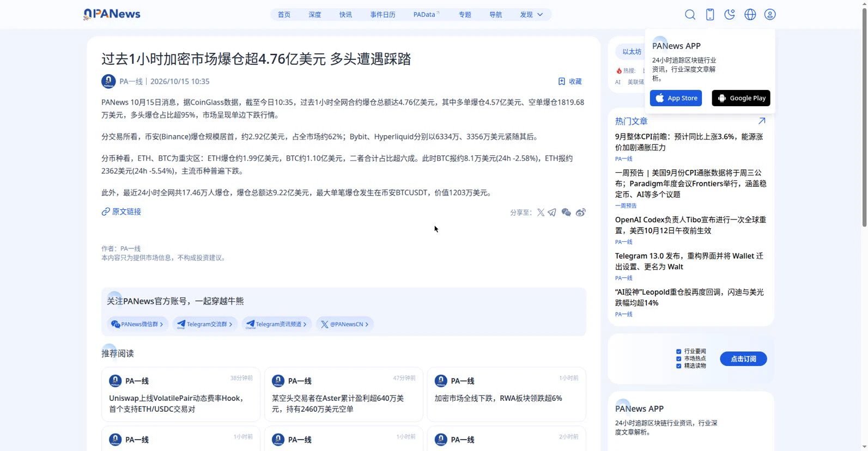Go to the 首页 nav item
The width and height of the screenshot is (868, 451).
click(x=284, y=15)
